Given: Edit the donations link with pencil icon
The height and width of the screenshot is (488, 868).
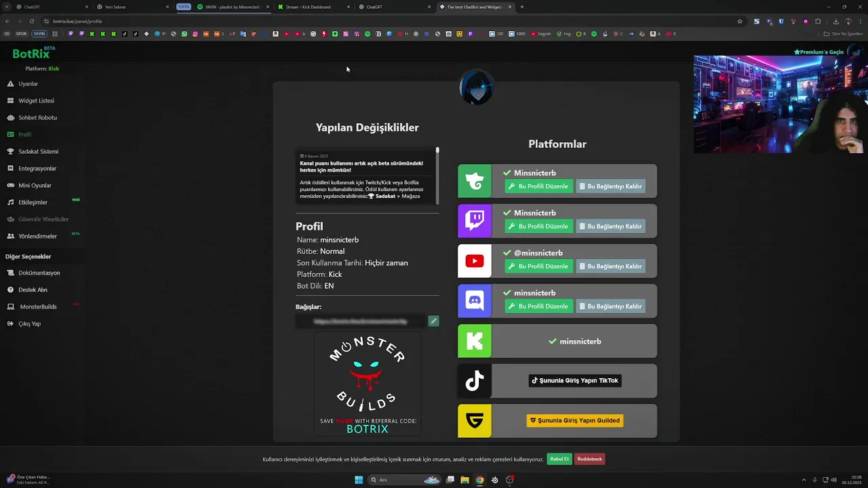Looking at the screenshot, I should coord(433,321).
